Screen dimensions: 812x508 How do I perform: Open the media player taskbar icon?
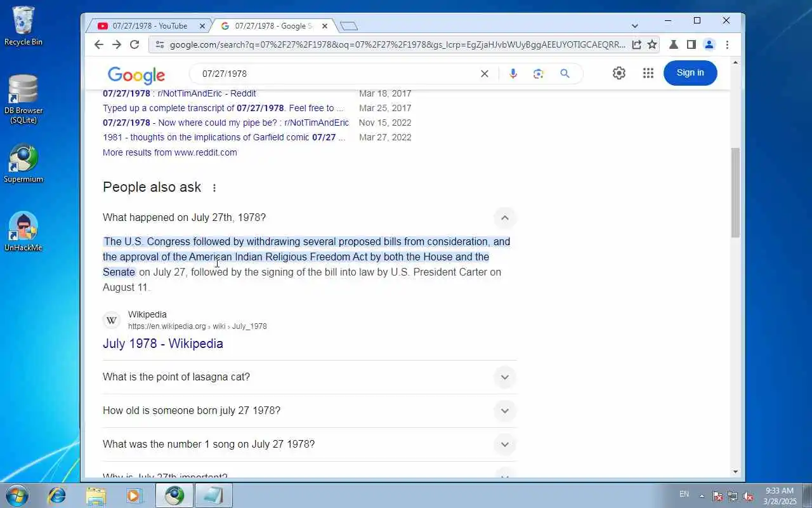[x=134, y=495]
